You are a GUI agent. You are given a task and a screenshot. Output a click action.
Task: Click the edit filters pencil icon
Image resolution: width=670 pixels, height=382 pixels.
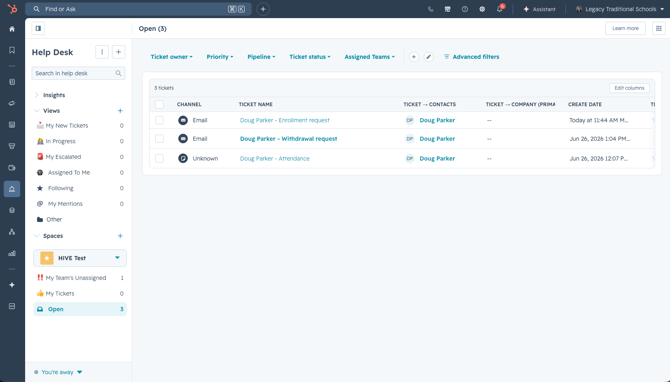[x=429, y=57]
